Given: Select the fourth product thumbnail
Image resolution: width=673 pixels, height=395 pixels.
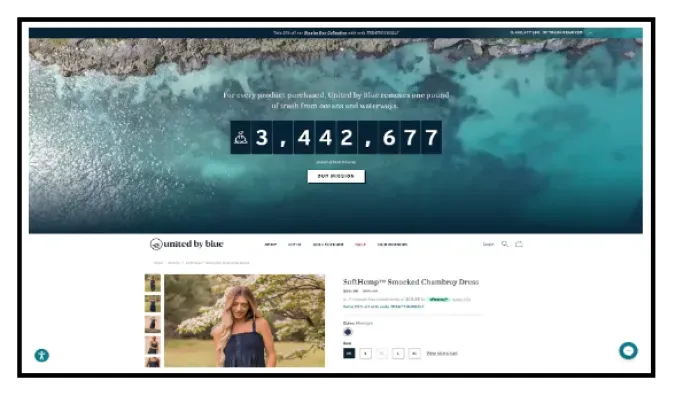Looking at the screenshot, I should 152,345.
